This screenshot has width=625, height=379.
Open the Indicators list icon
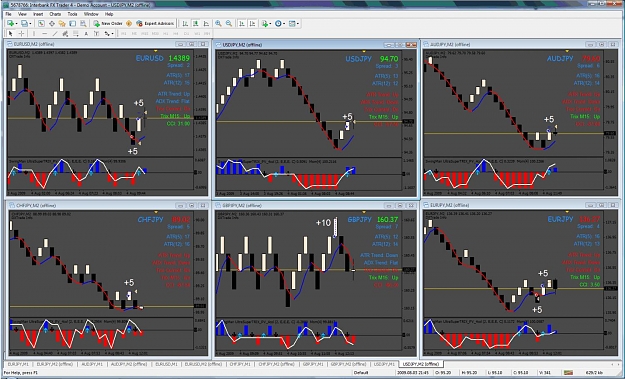pos(265,24)
